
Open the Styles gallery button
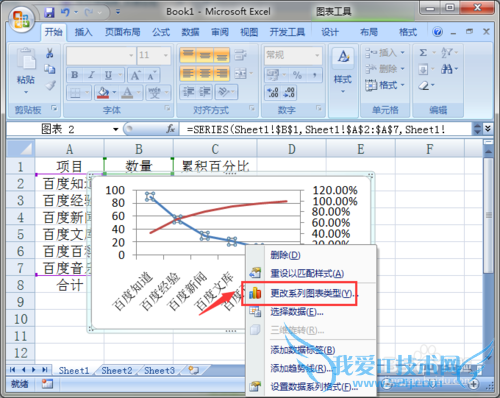(343, 71)
